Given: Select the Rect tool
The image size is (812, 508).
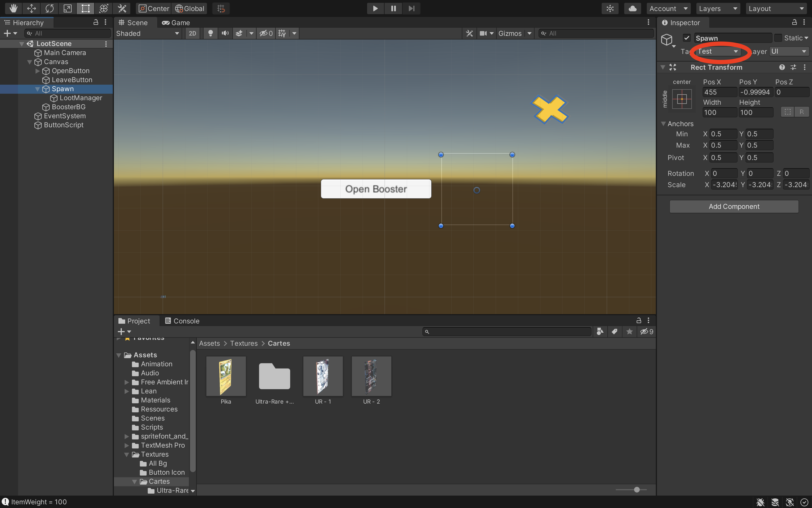Looking at the screenshot, I should click(x=85, y=8).
